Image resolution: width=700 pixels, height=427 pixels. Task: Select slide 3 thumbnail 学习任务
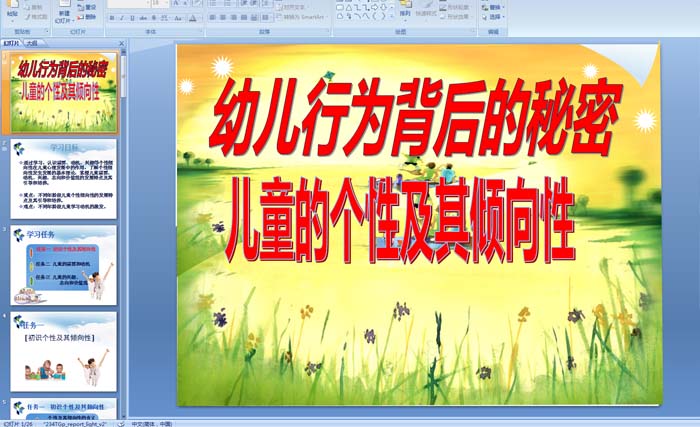(63, 265)
